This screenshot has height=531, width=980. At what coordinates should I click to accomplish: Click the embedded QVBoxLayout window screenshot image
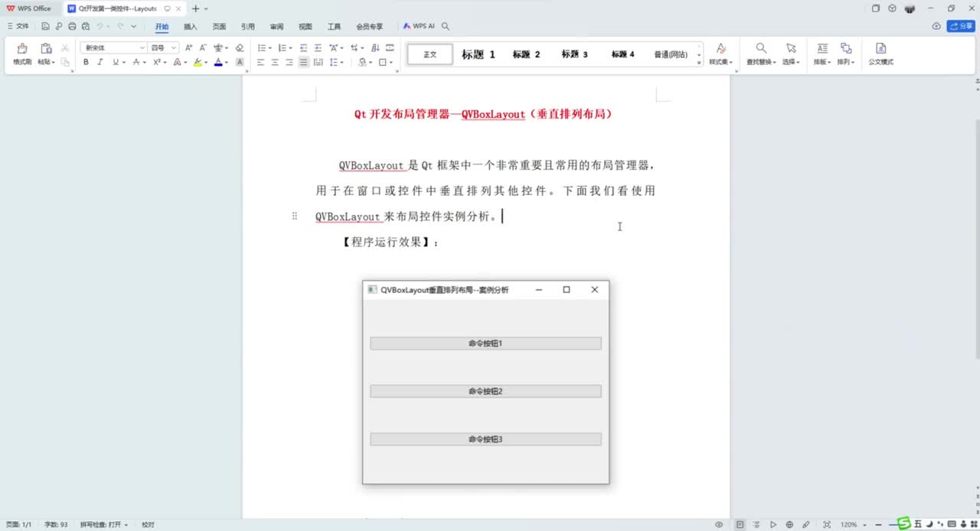(486, 383)
